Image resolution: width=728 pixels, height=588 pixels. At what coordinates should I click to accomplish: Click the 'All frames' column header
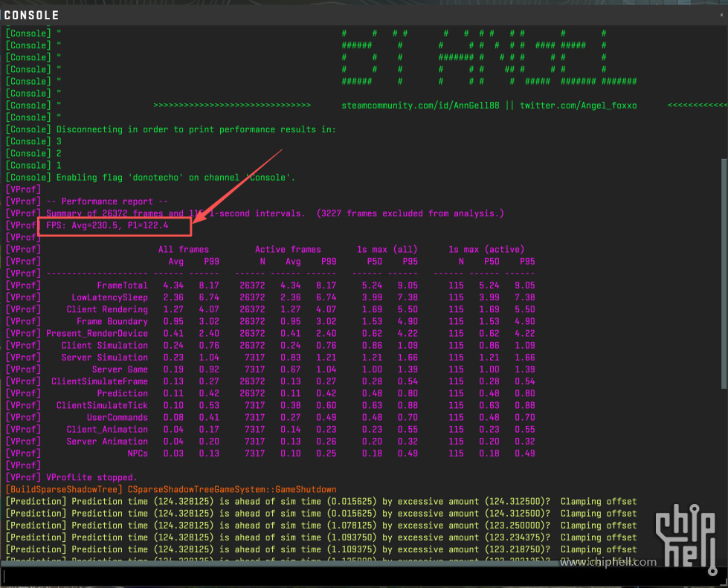click(x=183, y=250)
